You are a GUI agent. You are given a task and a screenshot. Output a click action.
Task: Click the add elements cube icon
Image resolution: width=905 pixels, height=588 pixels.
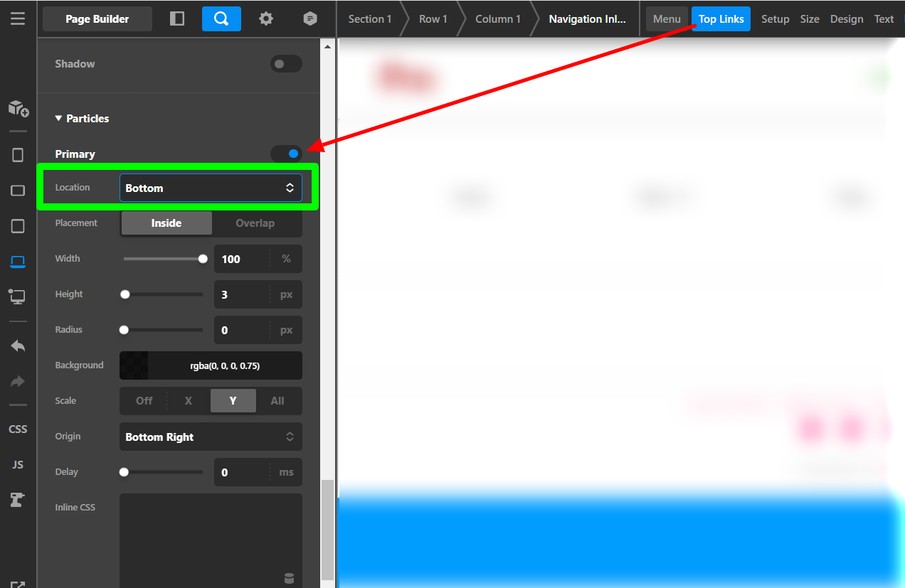point(18,108)
